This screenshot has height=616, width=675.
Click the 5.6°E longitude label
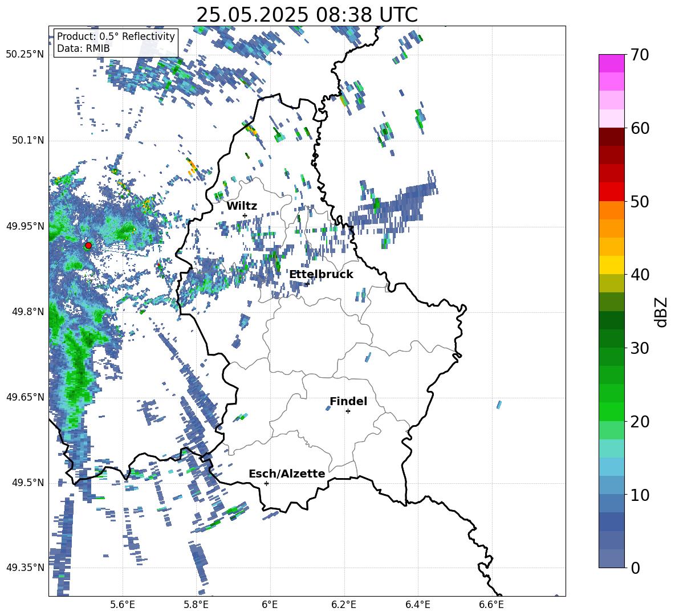point(123,605)
